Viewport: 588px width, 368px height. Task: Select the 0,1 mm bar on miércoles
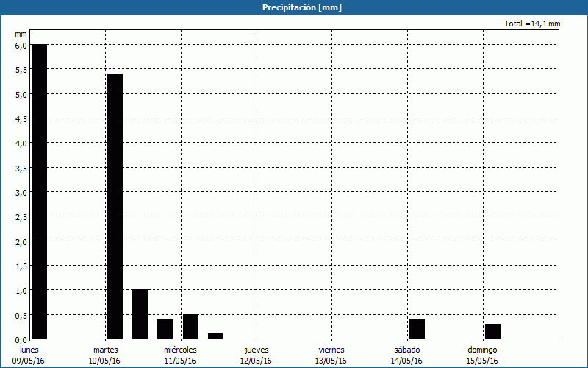click(215, 336)
